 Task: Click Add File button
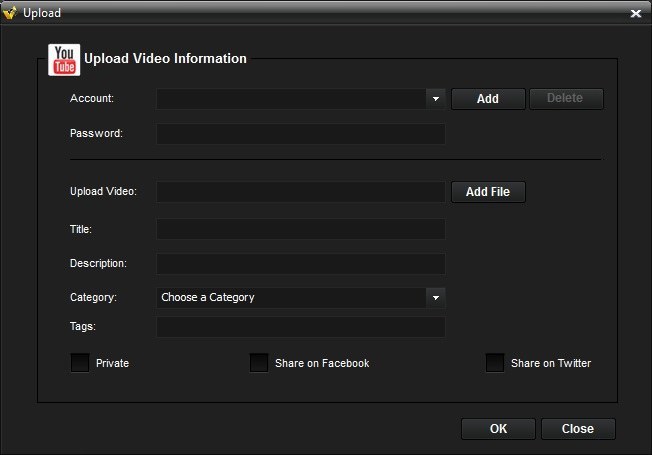(x=488, y=192)
